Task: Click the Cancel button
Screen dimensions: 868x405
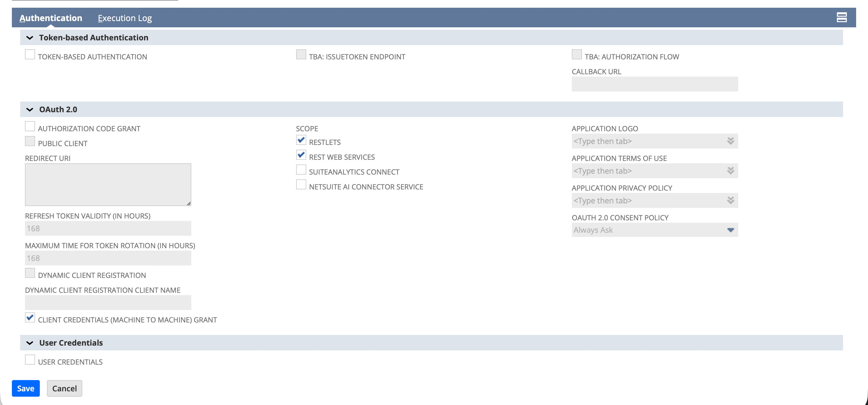Action: coord(64,388)
